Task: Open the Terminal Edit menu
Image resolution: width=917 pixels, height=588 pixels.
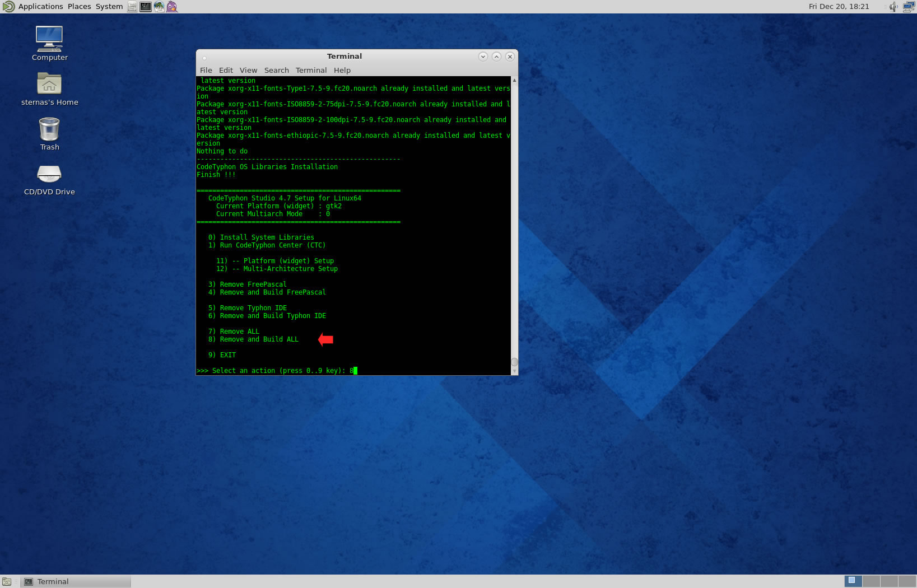Action: click(226, 70)
